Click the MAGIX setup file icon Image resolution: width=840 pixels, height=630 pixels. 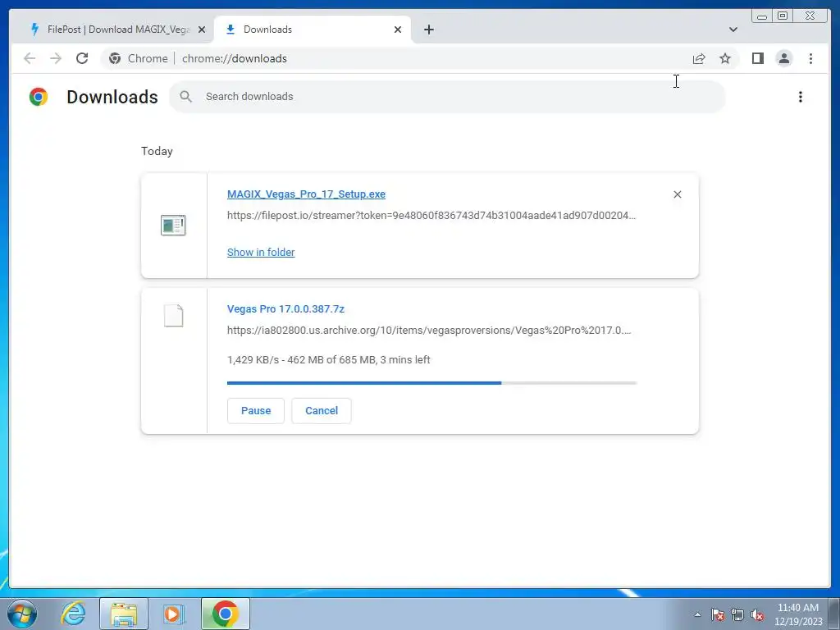tap(173, 225)
